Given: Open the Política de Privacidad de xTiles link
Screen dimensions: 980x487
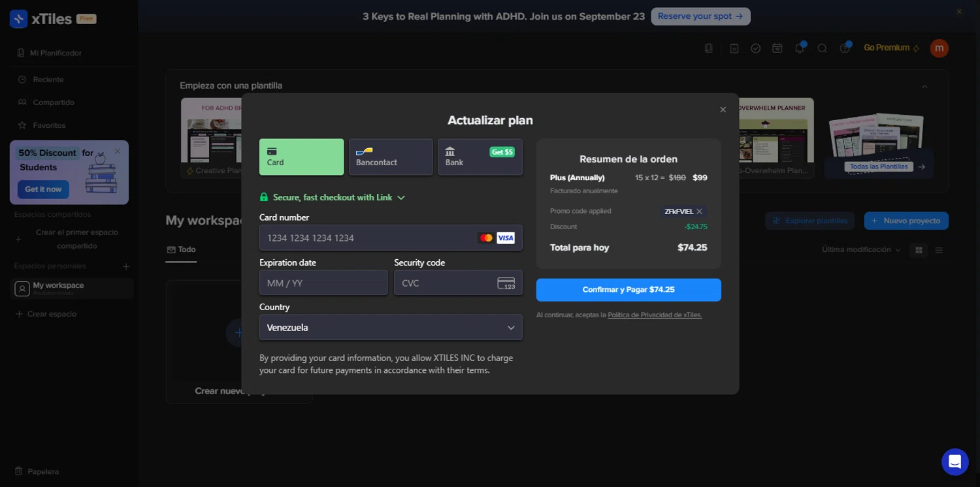Looking at the screenshot, I should click(x=655, y=315).
